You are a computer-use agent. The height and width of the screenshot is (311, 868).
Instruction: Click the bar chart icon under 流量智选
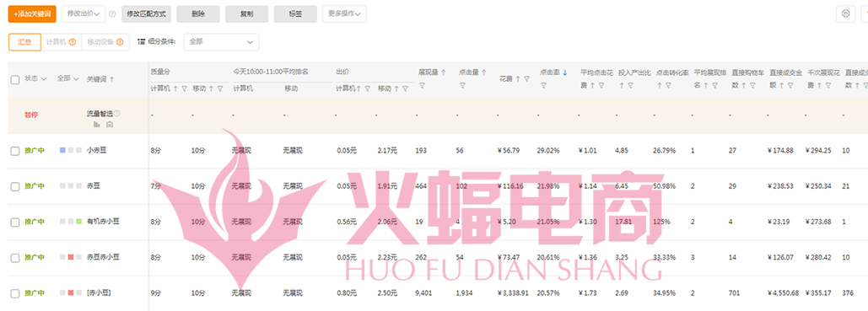97,125
